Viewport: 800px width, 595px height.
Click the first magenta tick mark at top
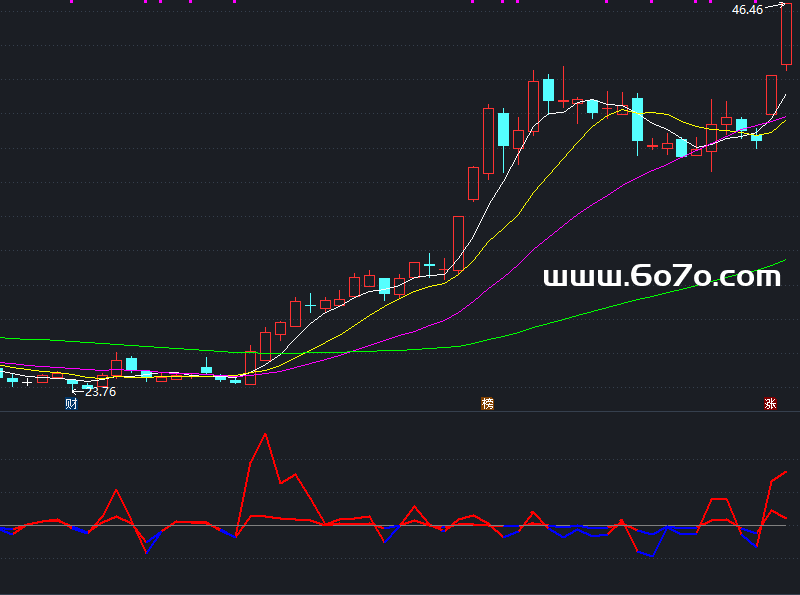click(72, 2)
